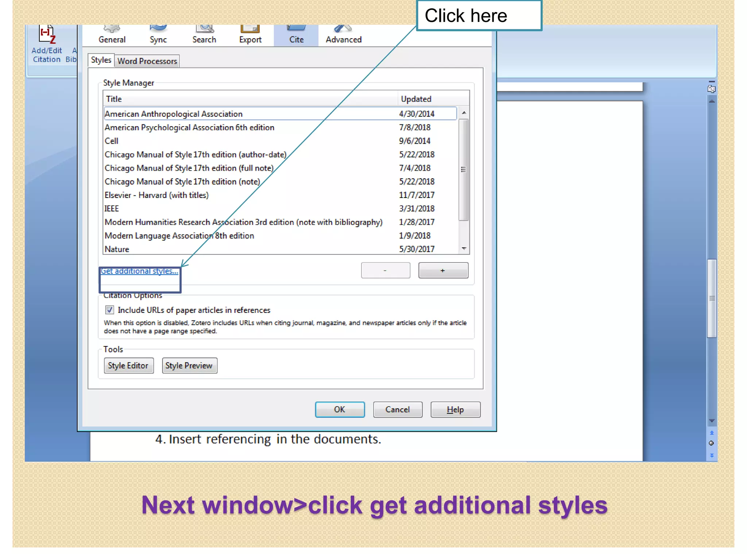Confirm preferences with OK button
The width and height of the screenshot is (747, 560).
(340, 409)
